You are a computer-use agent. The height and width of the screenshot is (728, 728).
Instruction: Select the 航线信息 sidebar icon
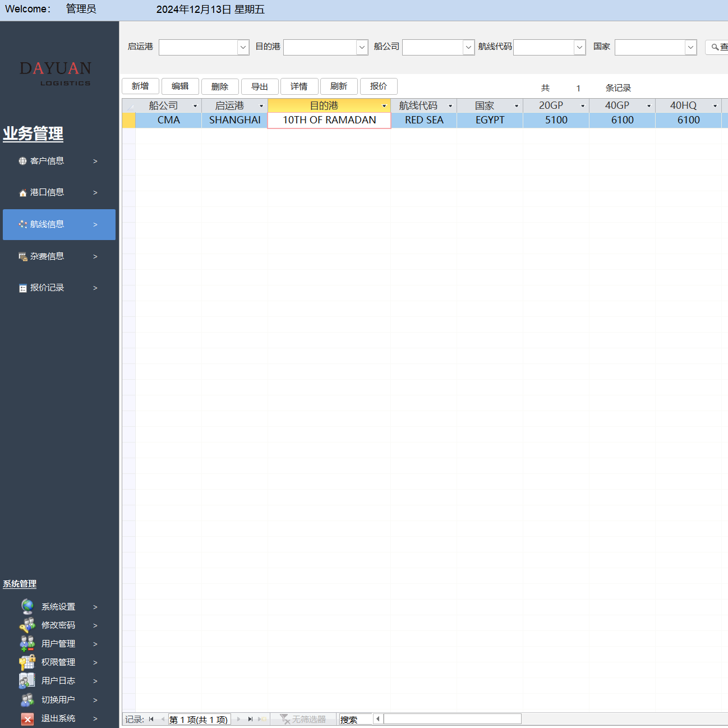tap(22, 224)
